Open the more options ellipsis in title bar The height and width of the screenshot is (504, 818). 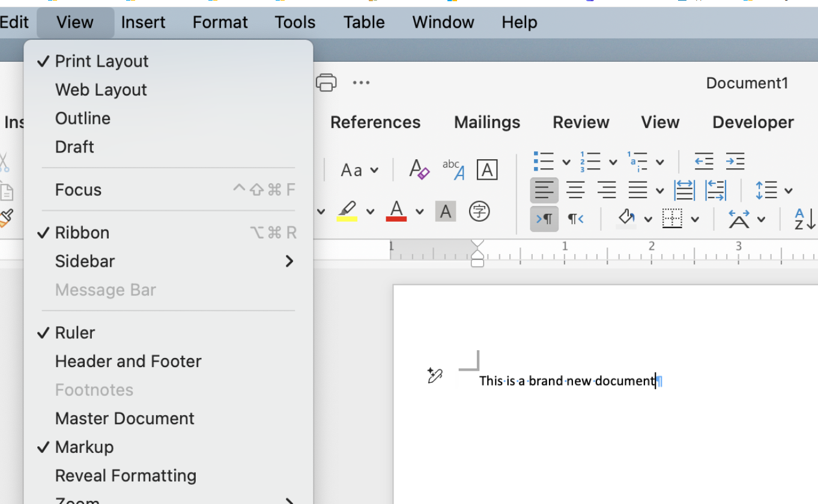pos(361,83)
